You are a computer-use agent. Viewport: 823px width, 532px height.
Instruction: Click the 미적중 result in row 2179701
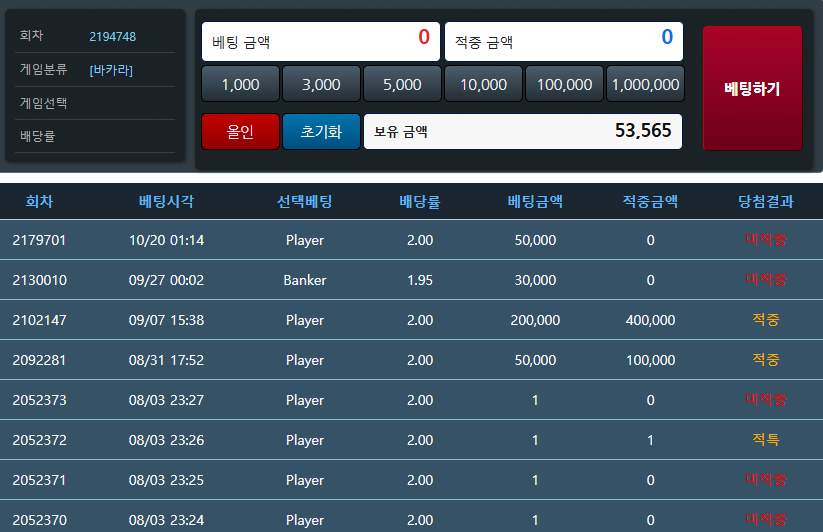[766, 240]
